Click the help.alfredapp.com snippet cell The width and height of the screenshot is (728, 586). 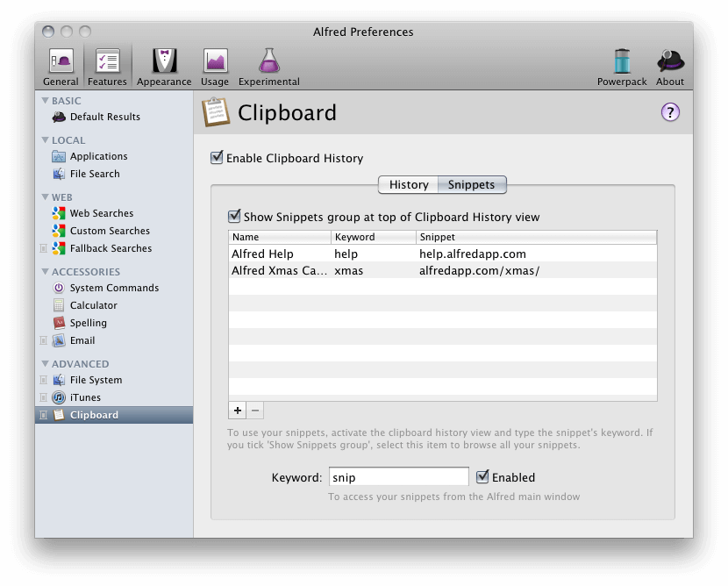click(x=473, y=254)
